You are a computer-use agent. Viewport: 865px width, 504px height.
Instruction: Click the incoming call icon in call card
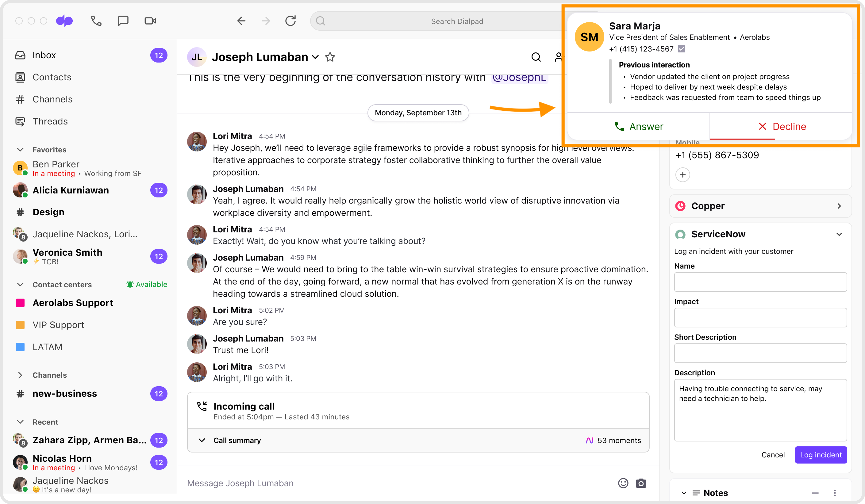click(202, 406)
